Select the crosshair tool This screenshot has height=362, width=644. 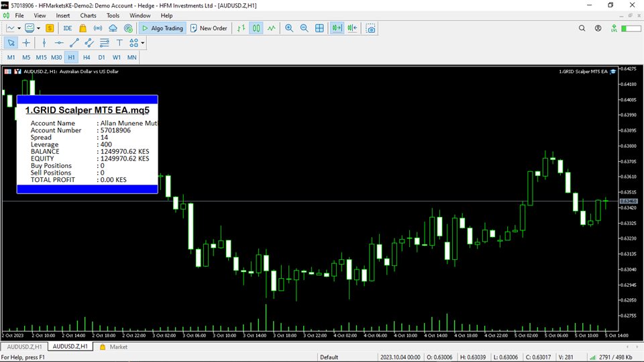pos(26,43)
